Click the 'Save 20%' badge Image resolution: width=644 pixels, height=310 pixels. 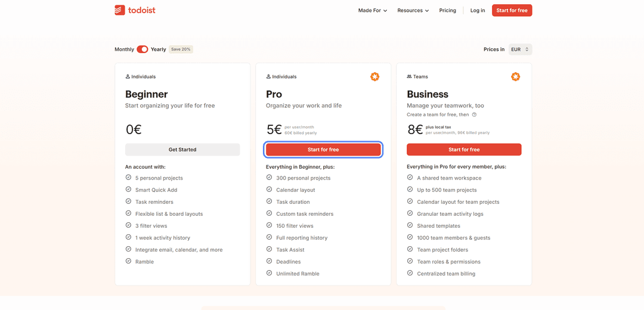tap(181, 49)
